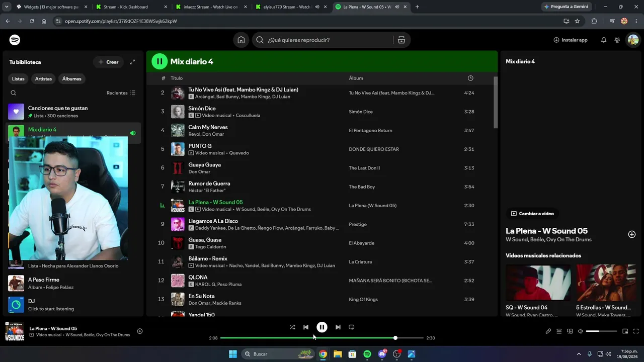Search inside Tu biblioteca
The height and width of the screenshot is (362, 644).
pos(14,93)
